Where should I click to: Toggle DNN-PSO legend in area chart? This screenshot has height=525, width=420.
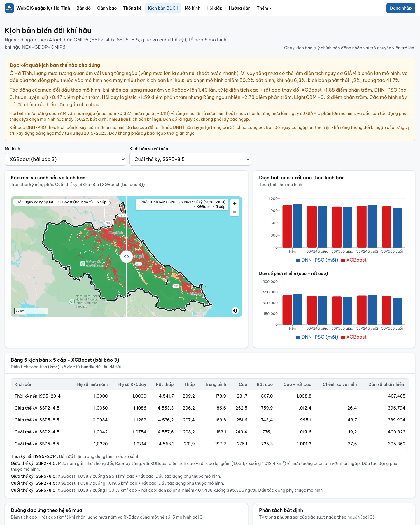click(317, 260)
